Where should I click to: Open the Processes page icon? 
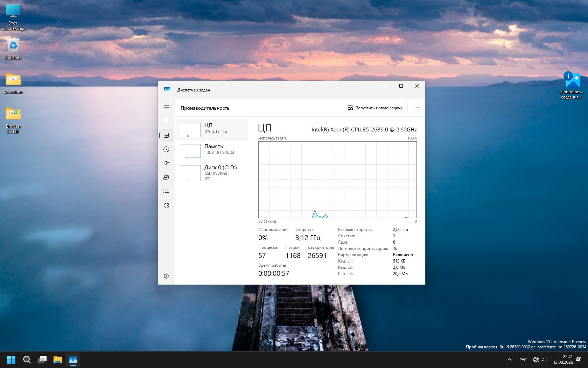point(166,121)
